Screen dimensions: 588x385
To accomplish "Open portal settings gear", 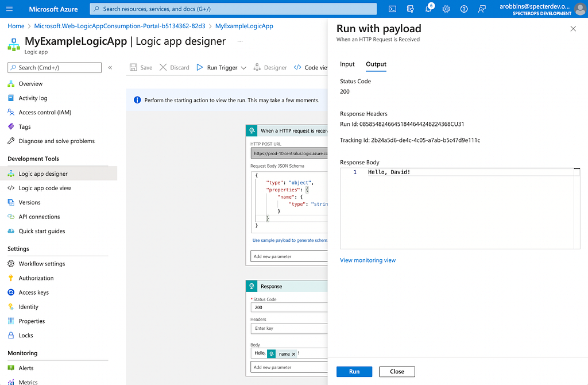I will tap(446, 9).
